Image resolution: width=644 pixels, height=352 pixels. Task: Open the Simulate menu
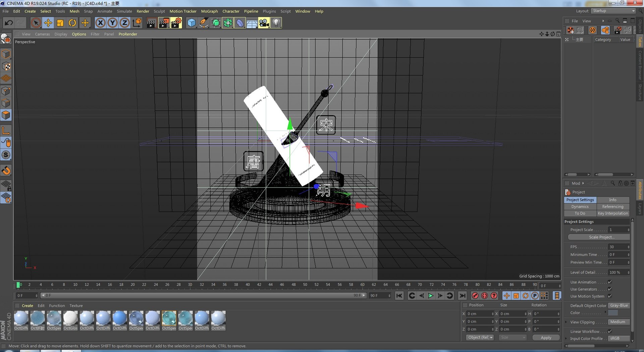pyautogui.click(x=124, y=11)
